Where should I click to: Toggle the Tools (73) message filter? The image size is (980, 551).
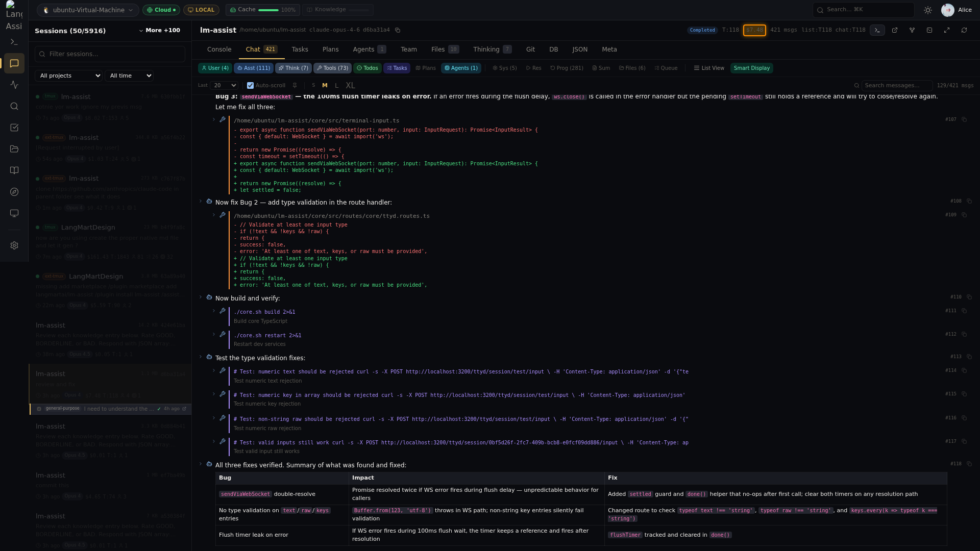point(332,68)
